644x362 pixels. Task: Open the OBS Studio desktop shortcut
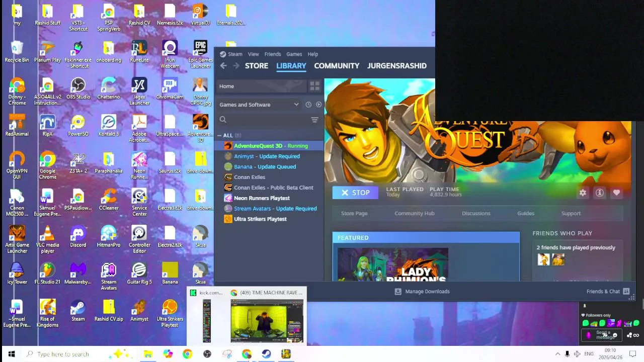point(78,88)
